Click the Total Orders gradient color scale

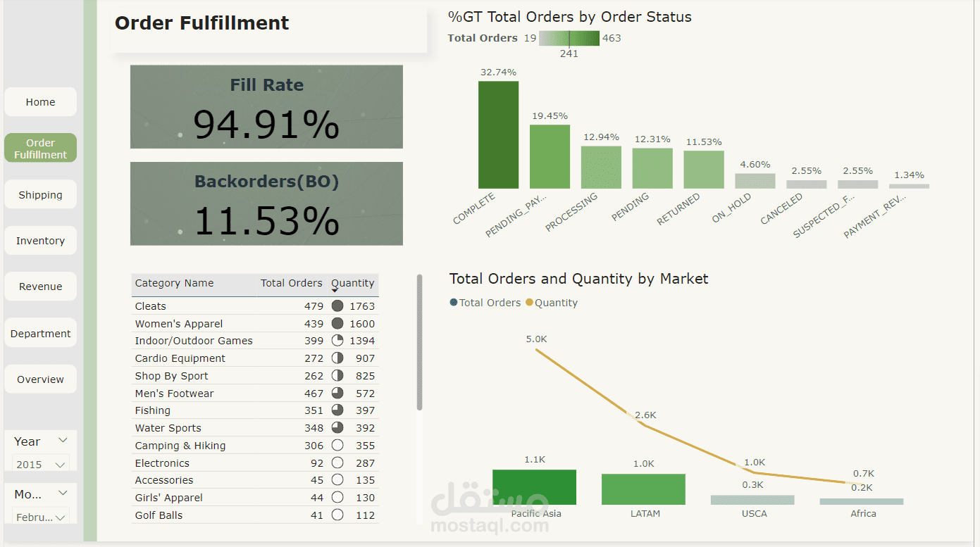click(x=569, y=38)
